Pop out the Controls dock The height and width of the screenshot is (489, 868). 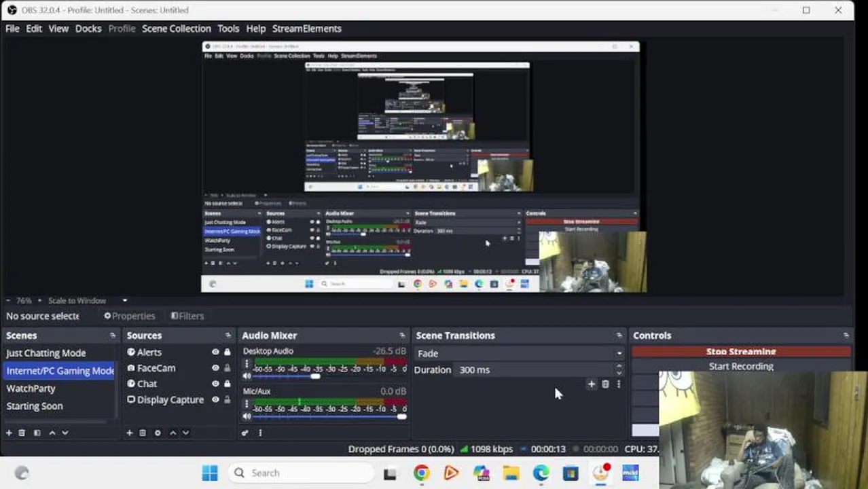click(846, 336)
